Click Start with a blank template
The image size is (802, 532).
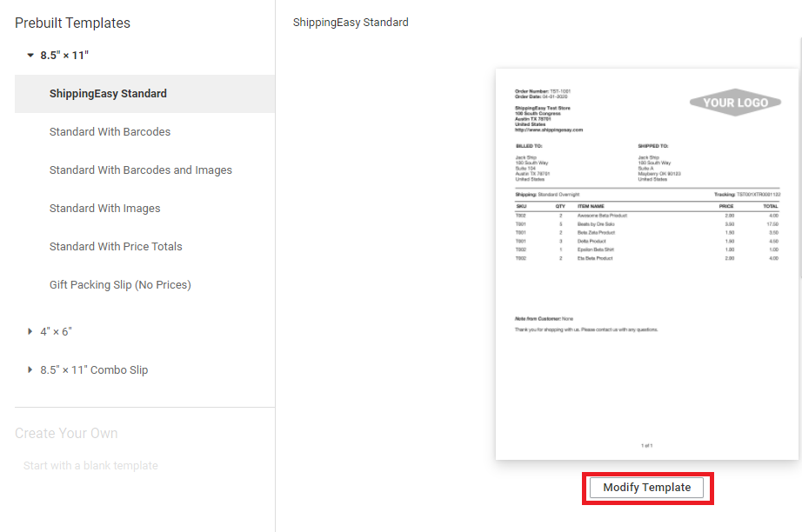coord(90,466)
